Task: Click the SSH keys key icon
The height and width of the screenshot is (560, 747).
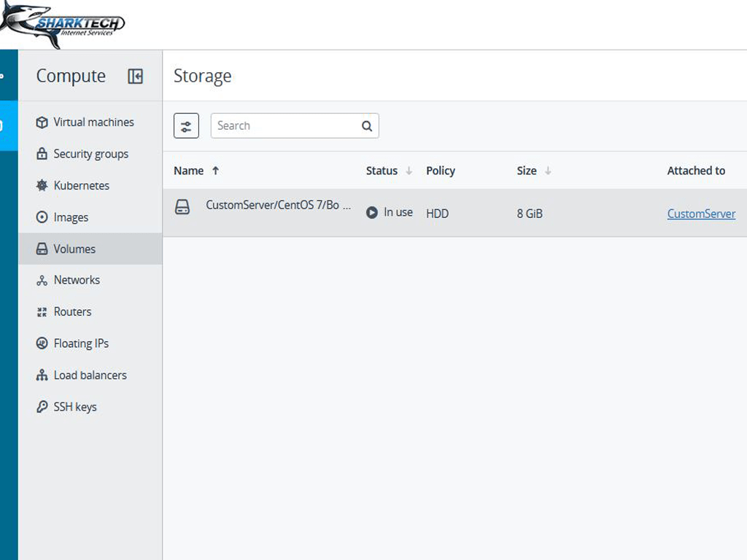Action: [x=42, y=407]
